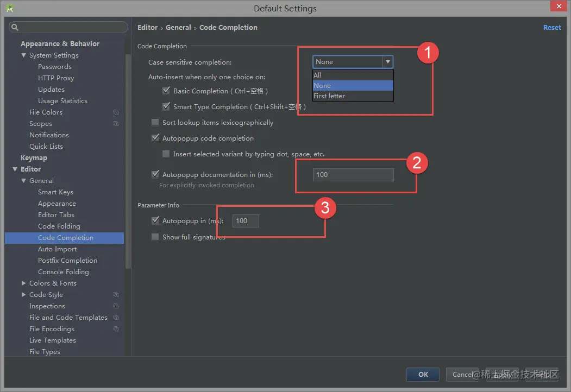Toggle Autopopup code completion checkbox
The width and height of the screenshot is (571, 392).
click(x=155, y=138)
